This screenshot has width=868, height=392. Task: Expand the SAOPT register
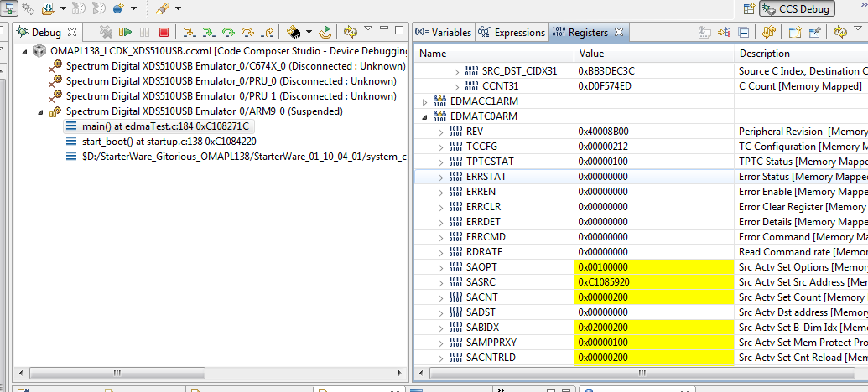click(x=440, y=267)
